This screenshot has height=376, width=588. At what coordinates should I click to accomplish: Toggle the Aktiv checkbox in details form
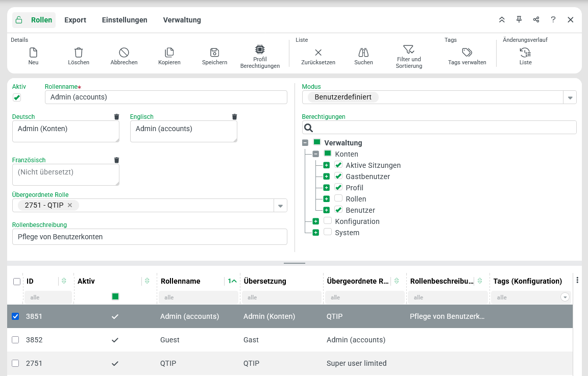pos(16,97)
